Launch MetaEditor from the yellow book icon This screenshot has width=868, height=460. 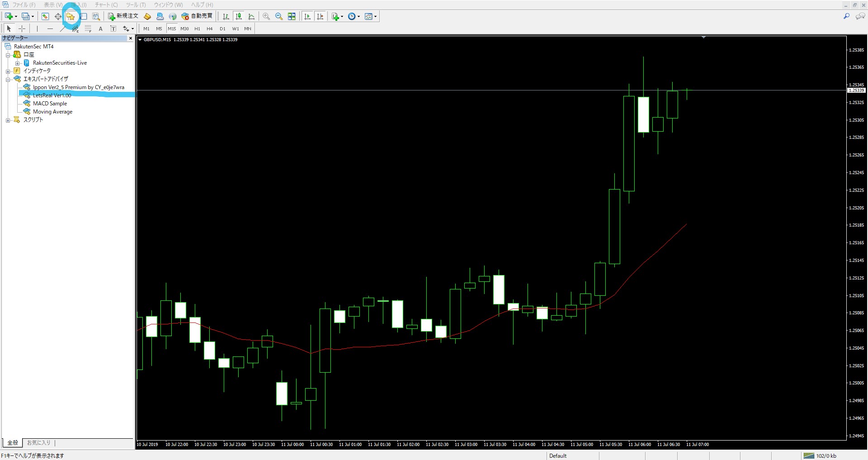pos(147,16)
